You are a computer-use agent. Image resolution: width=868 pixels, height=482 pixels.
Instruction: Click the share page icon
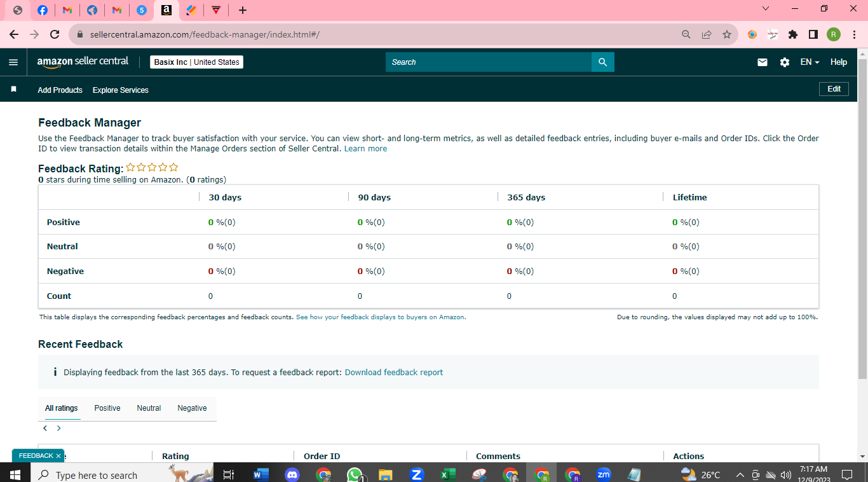point(707,34)
